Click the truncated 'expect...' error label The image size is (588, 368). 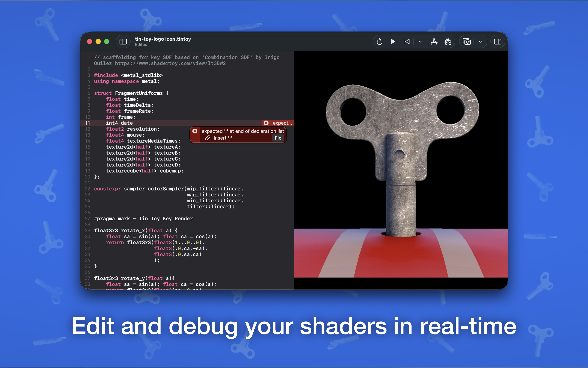tap(282, 123)
